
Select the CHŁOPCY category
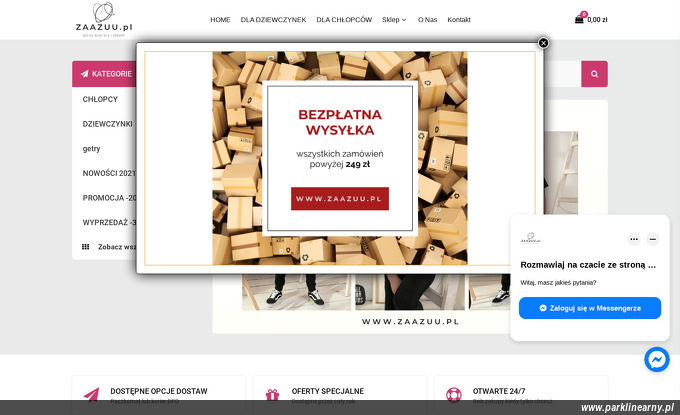point(100,99)
